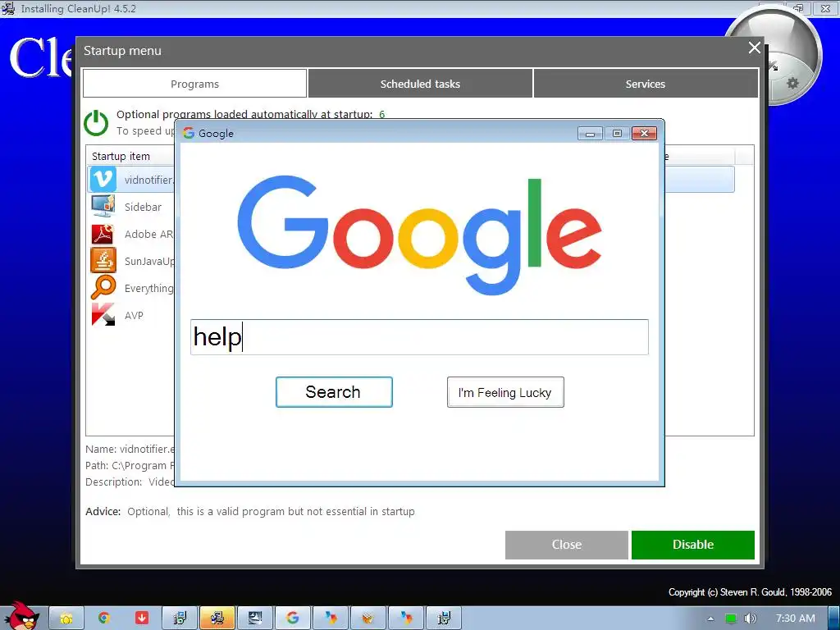The height and width of the screenshot is (630, 840).
Task: Select the vidnotifier Vimeo icon in startup list
Action: pos(103,179)
